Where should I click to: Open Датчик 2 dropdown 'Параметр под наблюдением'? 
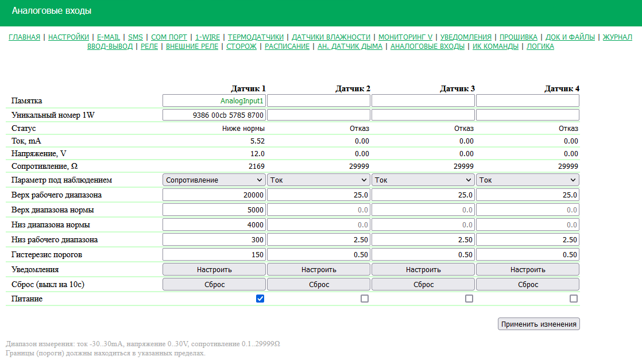(x=319, y=180)
